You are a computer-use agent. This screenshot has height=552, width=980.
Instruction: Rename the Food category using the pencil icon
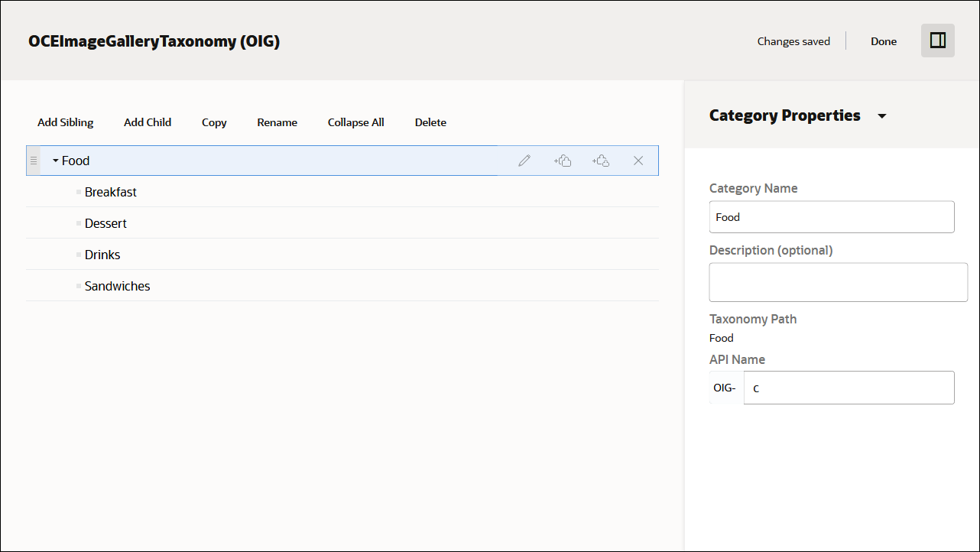click(x=524, y=161)
